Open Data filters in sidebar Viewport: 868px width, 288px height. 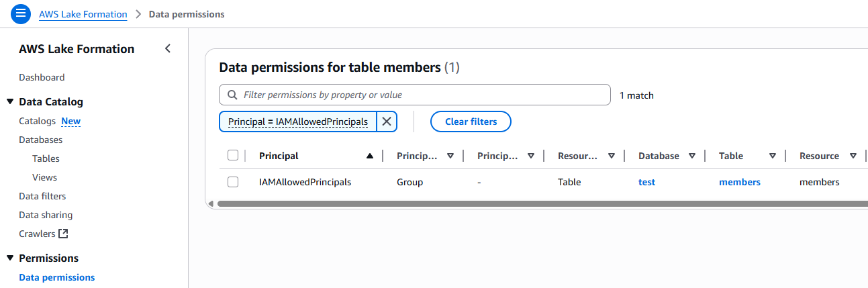point(42,196)
